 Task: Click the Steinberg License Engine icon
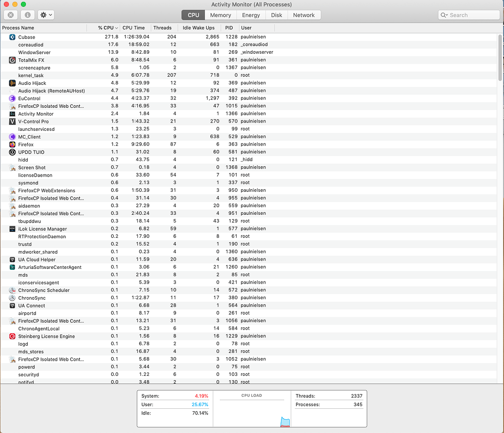[x=12, y=336]
